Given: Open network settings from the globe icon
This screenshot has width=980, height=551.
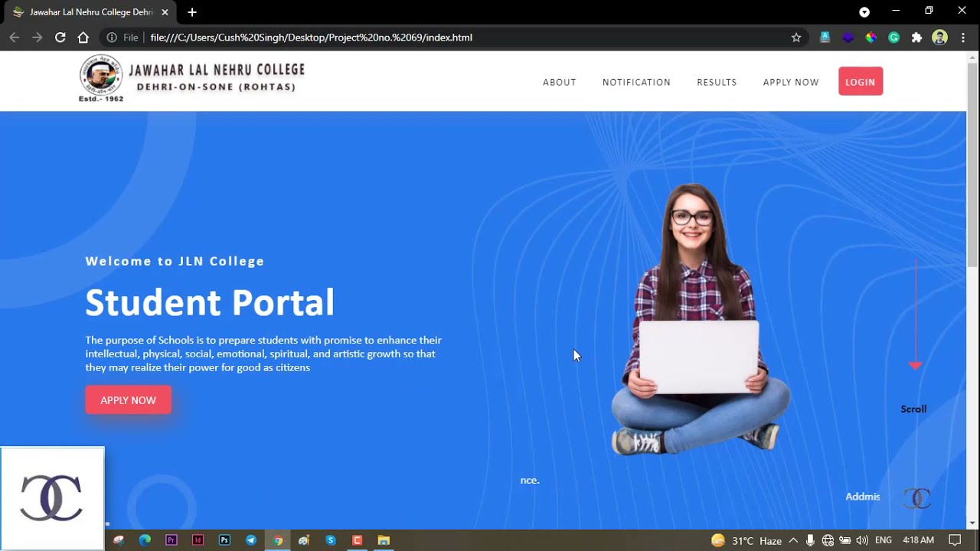Looking at the screenshot, I should coord(828,540).
